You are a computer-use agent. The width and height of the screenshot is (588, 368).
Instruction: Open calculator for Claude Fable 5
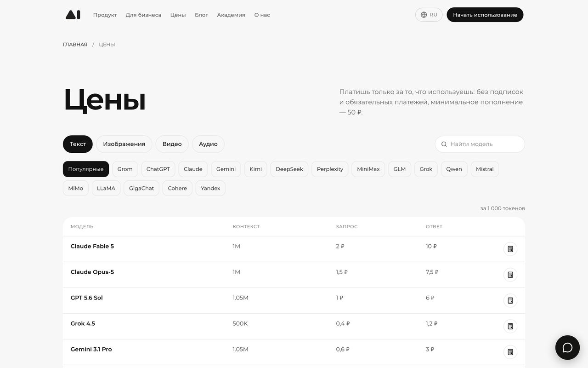(x=510, y=249)
